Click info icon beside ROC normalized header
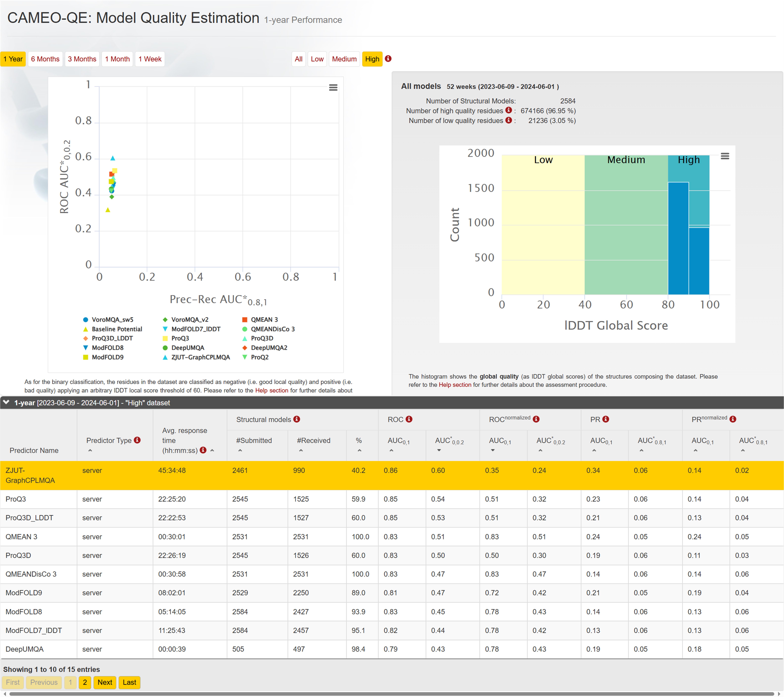 click(536, 419)
